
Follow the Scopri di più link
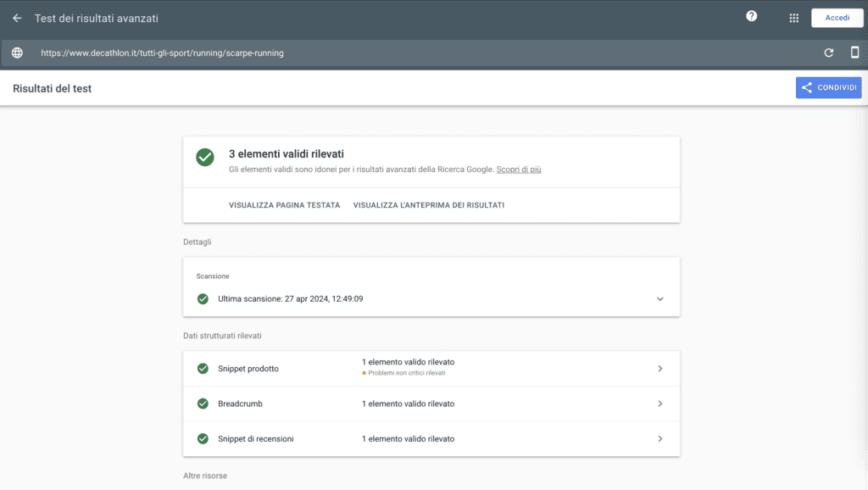[519, 170]
